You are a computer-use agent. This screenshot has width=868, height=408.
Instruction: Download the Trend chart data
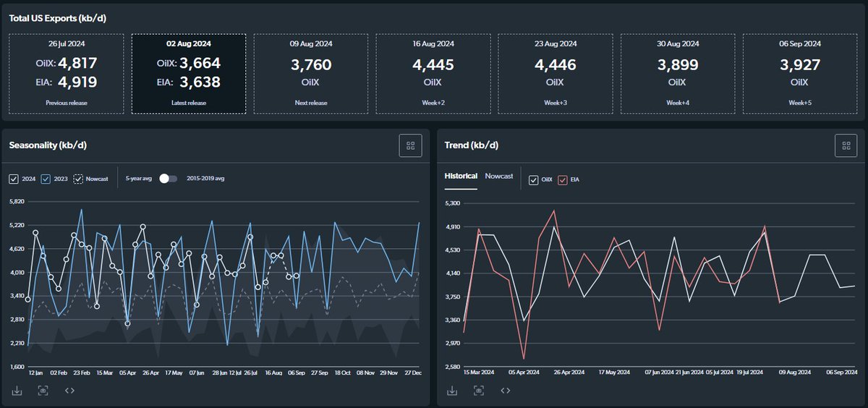tap(452, 391)
